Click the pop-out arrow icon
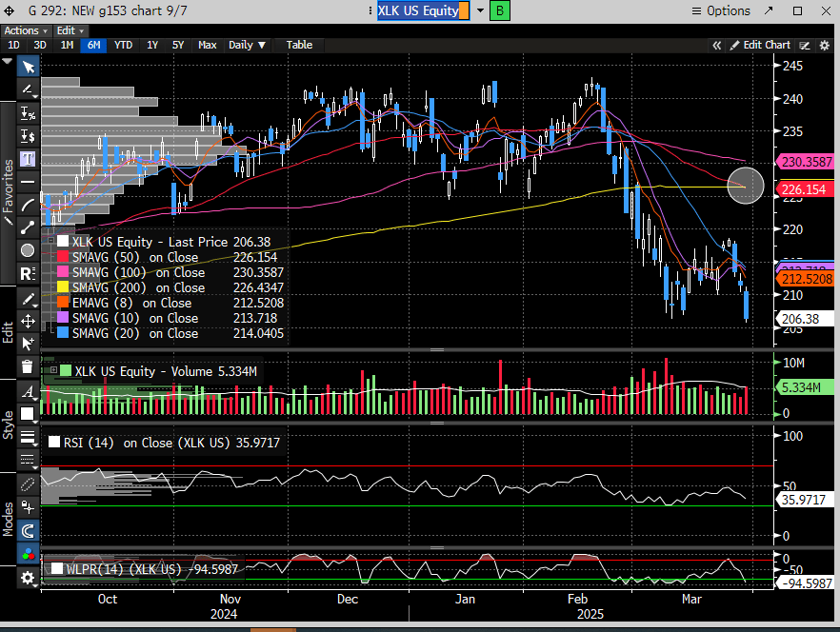Viewport: 840px width, 632px height. tap(769, 10)
